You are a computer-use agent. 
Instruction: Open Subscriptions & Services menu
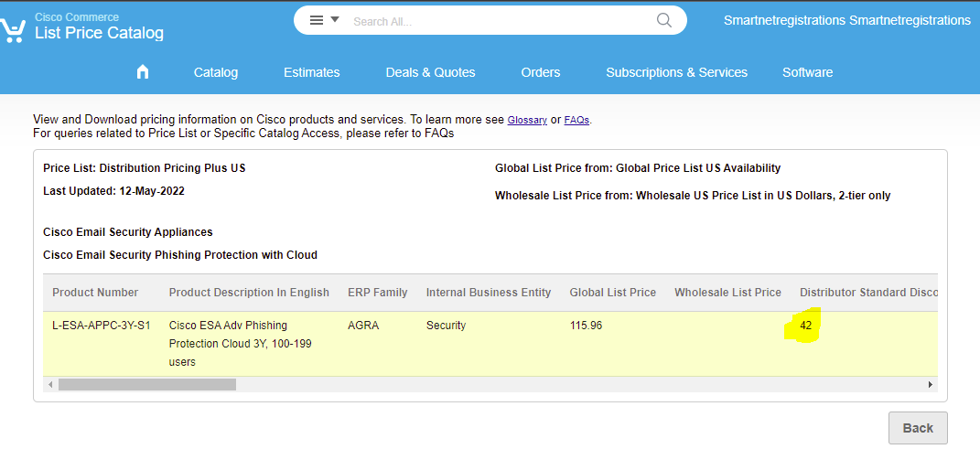677,72
